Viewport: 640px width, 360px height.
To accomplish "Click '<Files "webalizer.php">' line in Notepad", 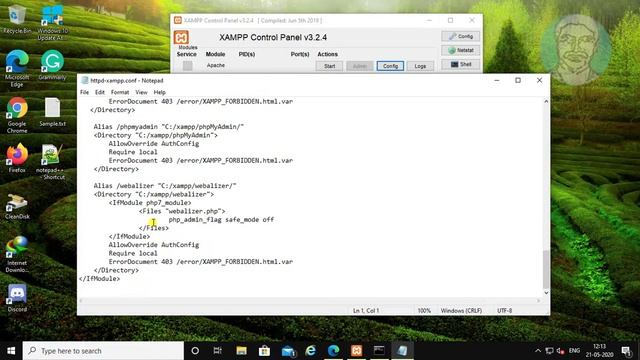I will (x=182, y=211).
